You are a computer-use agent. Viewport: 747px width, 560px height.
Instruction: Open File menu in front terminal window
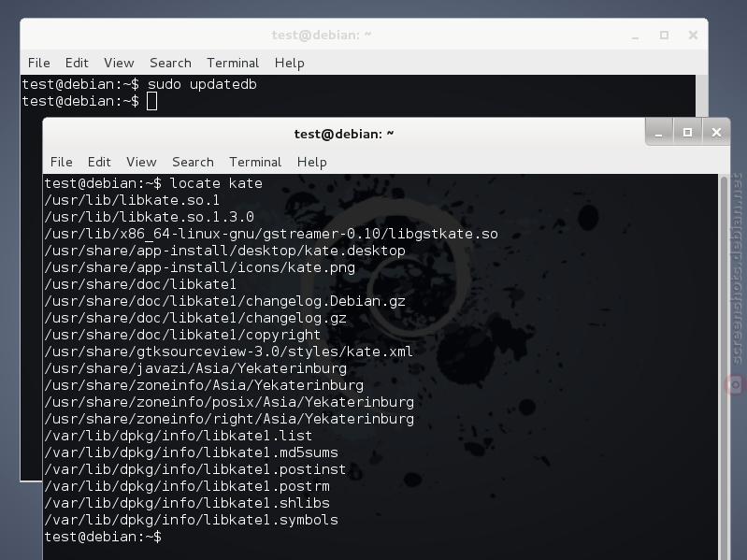point(62,162)
